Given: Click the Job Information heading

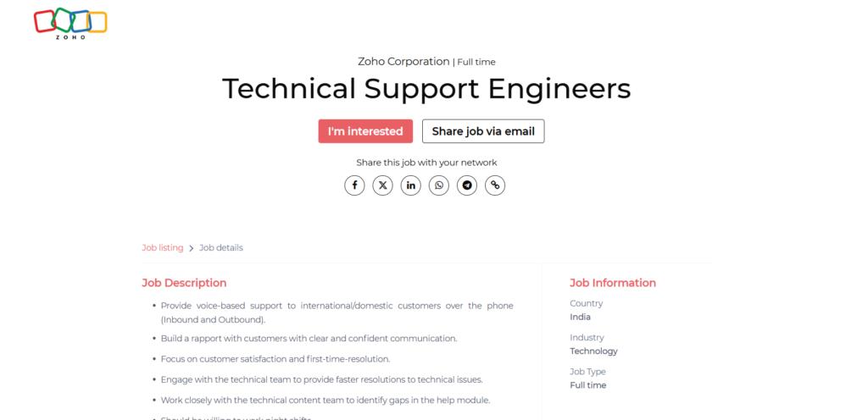Looking at the screenshot, I should (613, 283).
